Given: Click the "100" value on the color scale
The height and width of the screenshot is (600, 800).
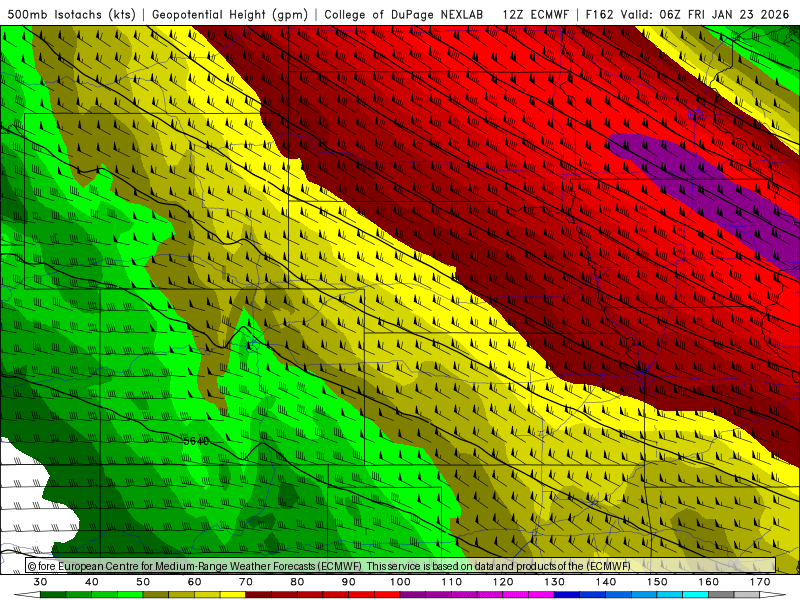Looking at the screenshot, I should coord(400,582).
